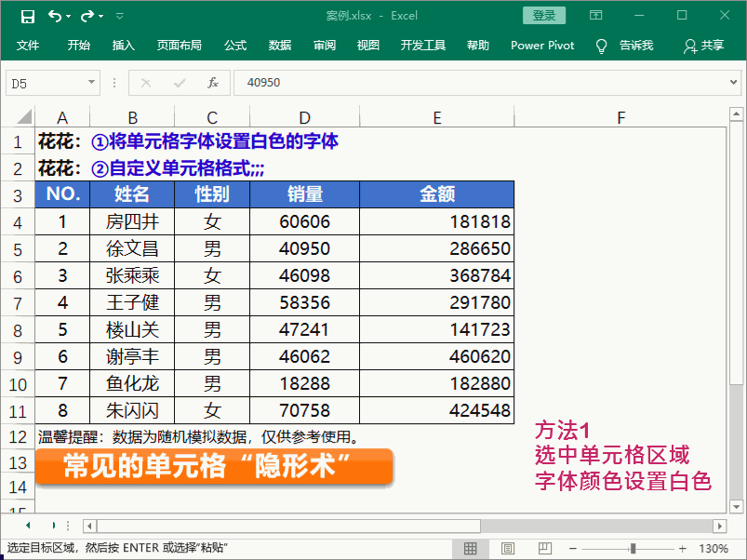Click cell with name 房四井
This screenshot has height=560, width=747.
tap(132, 222)
